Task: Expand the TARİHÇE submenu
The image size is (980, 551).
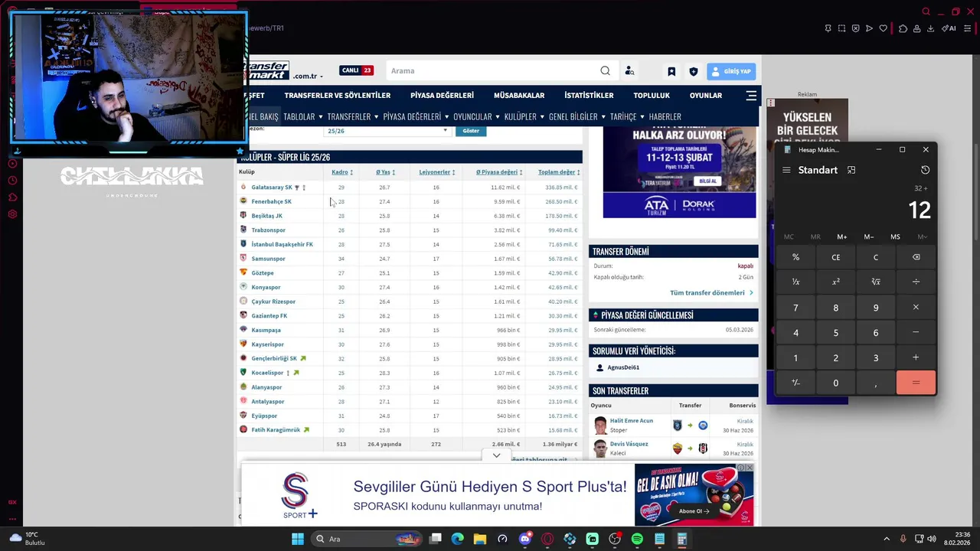Action: (642, 117)
